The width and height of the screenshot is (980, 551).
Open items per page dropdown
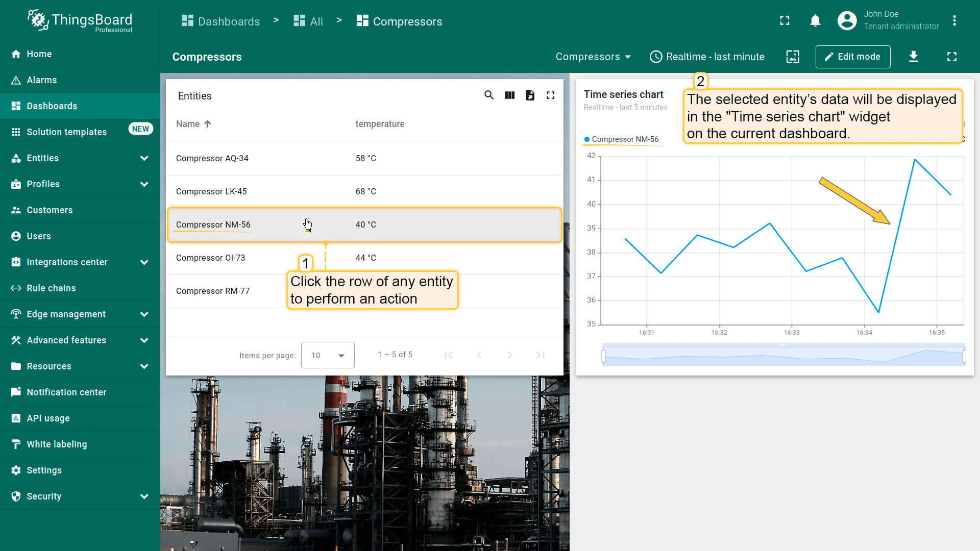pyautogui.click(x=328, y=355)
